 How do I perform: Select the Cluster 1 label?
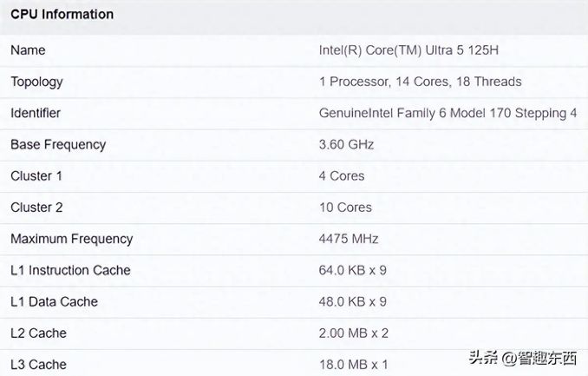(x=36, y=175)
